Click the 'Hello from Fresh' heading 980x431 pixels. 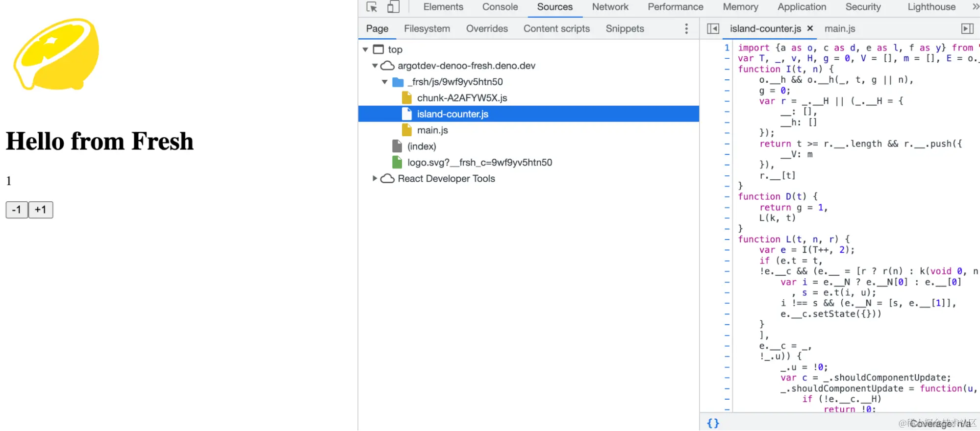[100, 142]
